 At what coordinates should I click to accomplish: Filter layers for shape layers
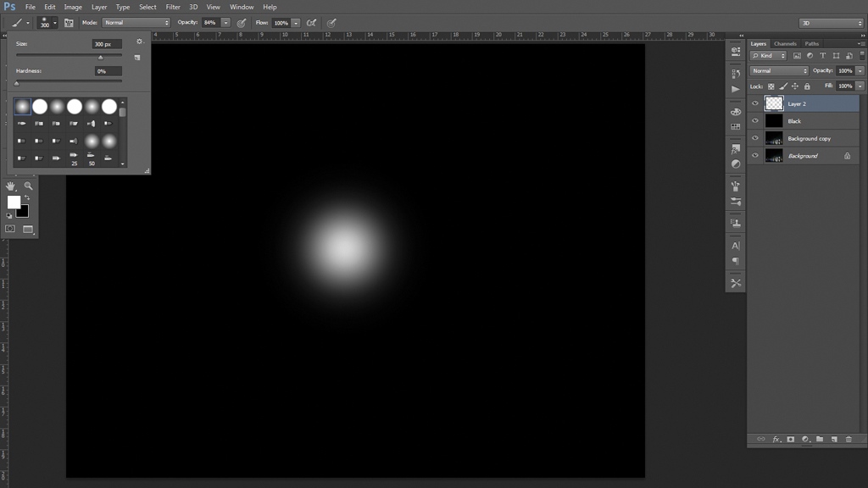tap(836, 56)
